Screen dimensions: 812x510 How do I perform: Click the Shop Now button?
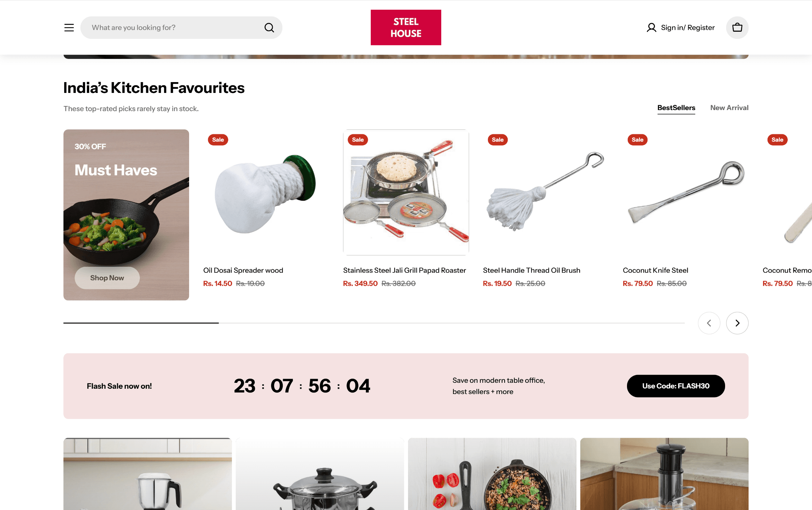click(x=107, y=278)
